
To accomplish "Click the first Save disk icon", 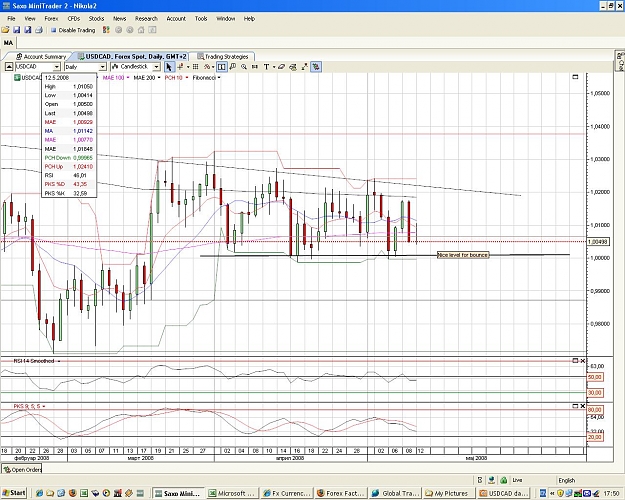I will tap(17, 30).
